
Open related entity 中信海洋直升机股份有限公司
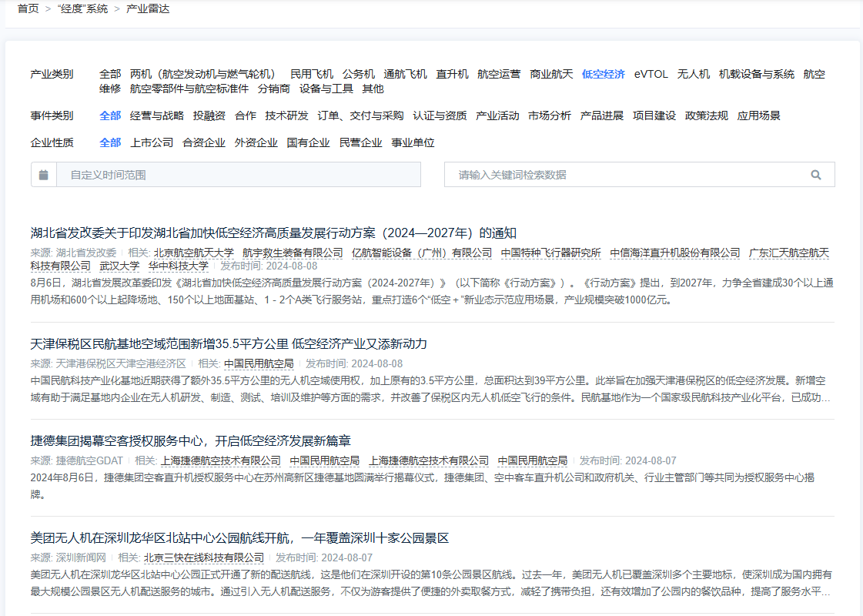(x=674, y=253)
